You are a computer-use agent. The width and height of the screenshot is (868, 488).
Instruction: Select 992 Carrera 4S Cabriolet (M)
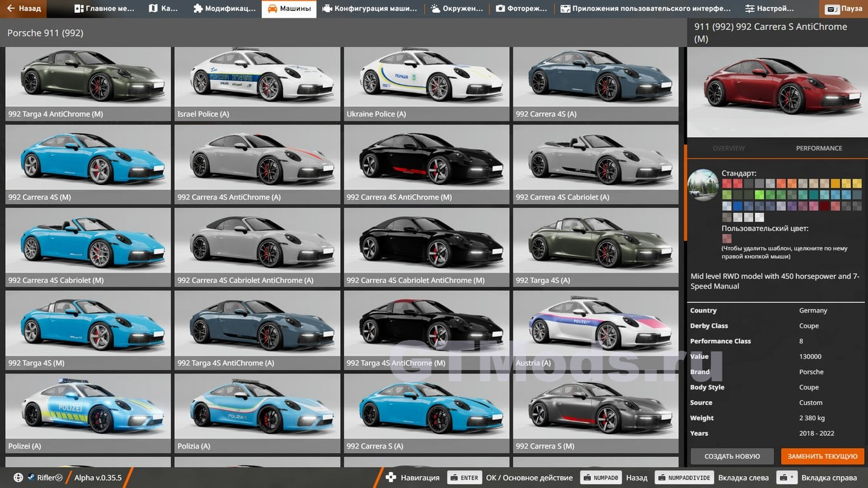coord(88,247)
